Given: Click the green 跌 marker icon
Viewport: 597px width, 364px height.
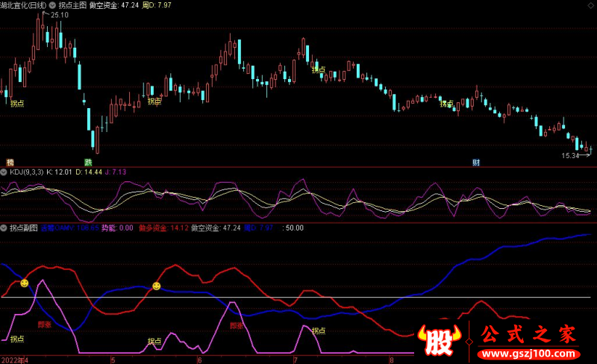Looking at the screenshot, I should pos(88,162).
